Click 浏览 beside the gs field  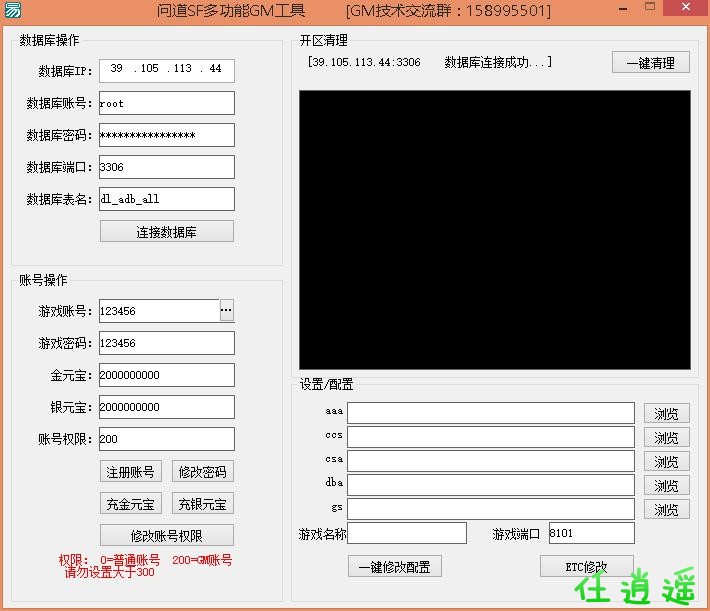pyautogui.click(x=666, y=510)
